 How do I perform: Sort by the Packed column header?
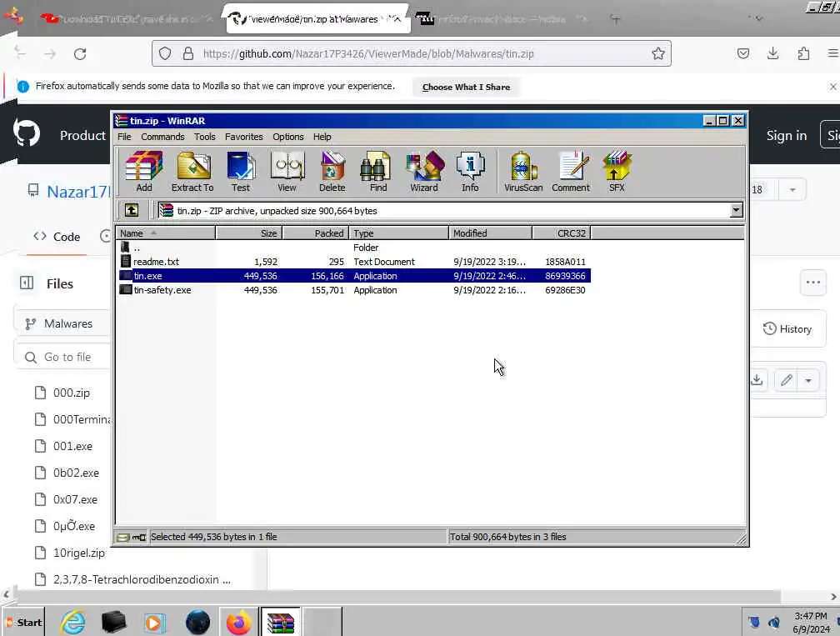(316, 233)
